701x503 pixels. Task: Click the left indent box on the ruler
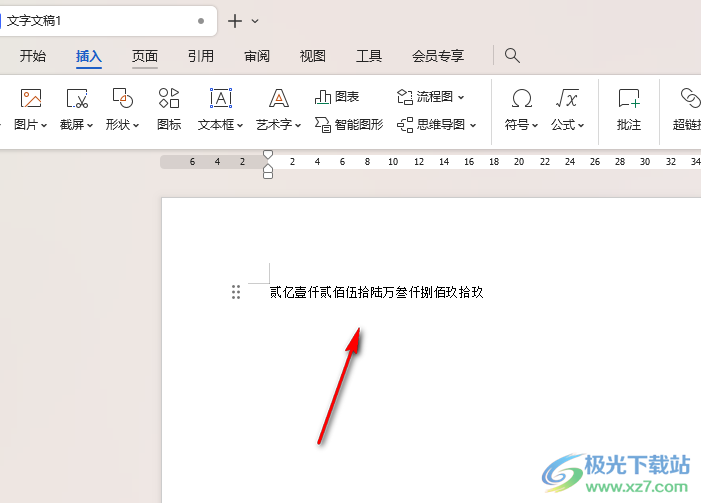tap(268, 176)
